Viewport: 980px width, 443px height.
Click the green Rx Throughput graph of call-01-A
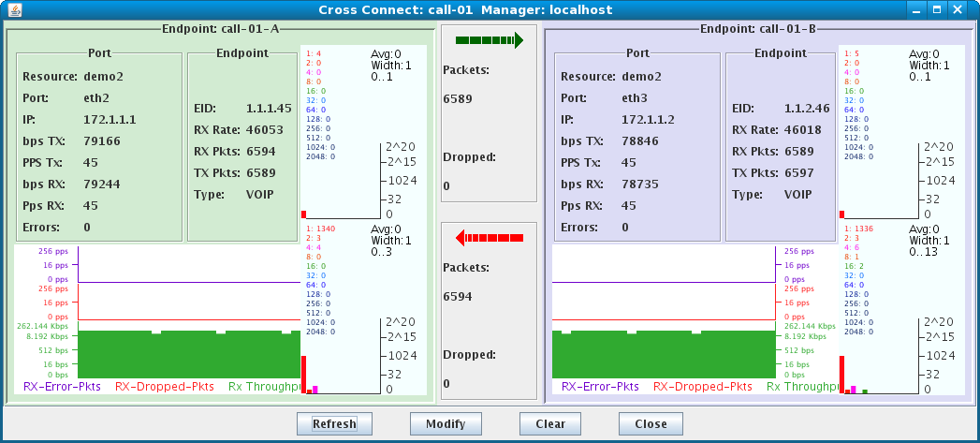[x=189, y=355]
